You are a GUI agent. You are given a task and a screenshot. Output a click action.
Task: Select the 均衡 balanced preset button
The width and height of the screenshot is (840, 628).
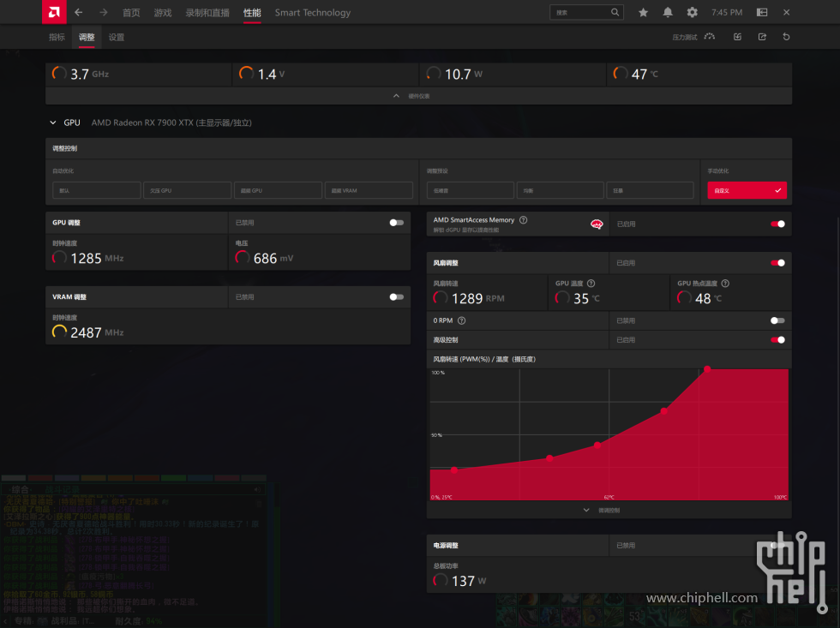point(561,190)
